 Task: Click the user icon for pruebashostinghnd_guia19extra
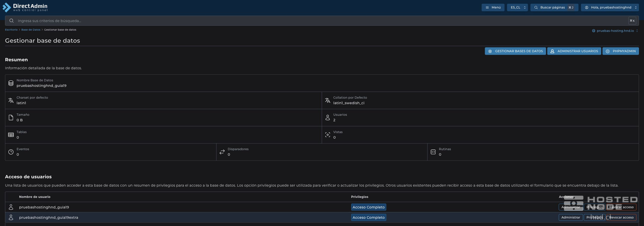click(11, 217)
